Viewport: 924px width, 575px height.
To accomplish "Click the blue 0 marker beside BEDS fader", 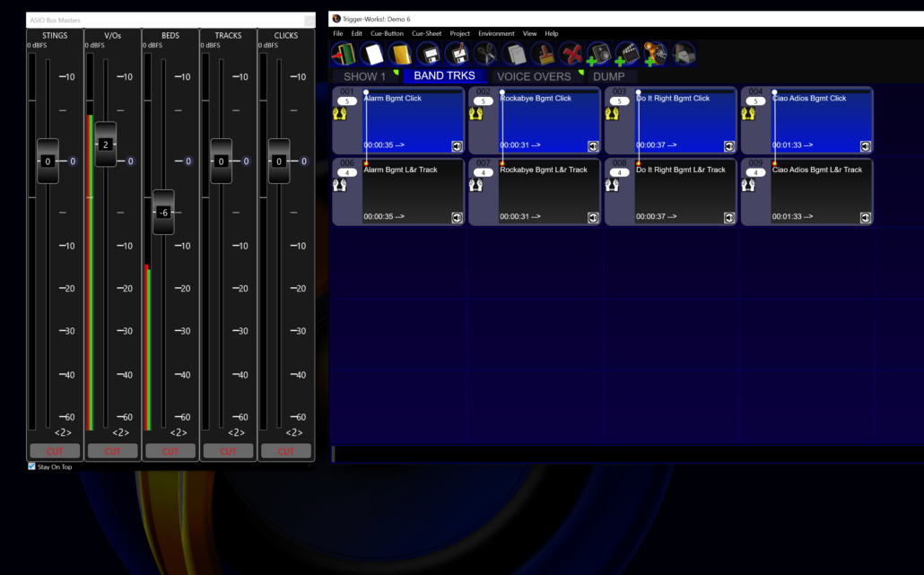I will (x=188, y=161).
